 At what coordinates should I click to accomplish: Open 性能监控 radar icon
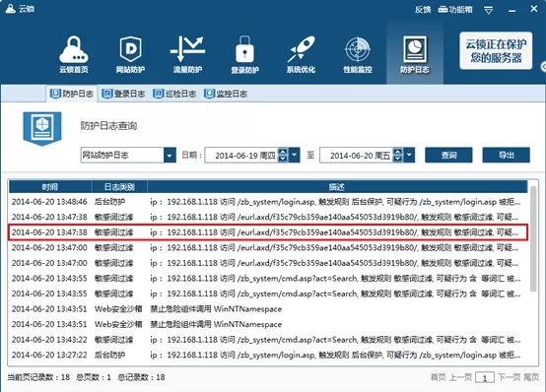click(x=358, y=54)
